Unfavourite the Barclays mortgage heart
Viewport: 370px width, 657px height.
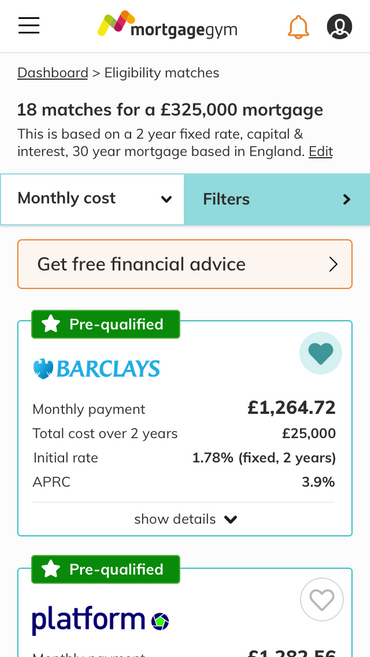[x=321, y=353]
